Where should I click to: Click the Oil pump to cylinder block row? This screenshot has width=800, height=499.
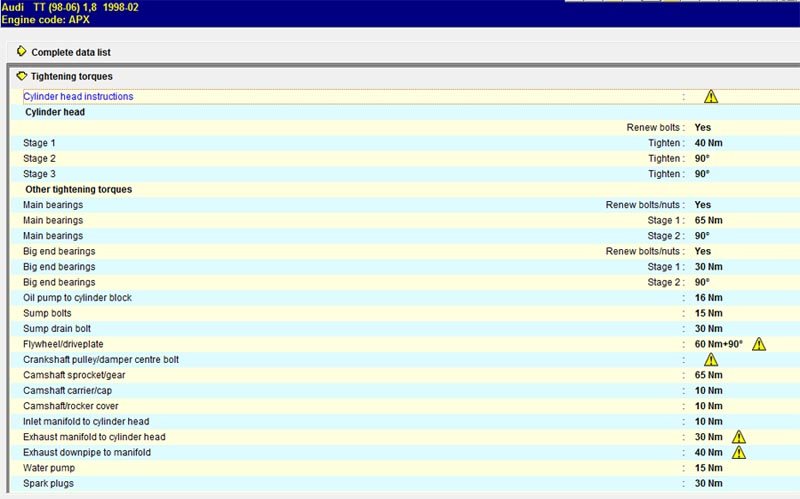tap(77, 298)
